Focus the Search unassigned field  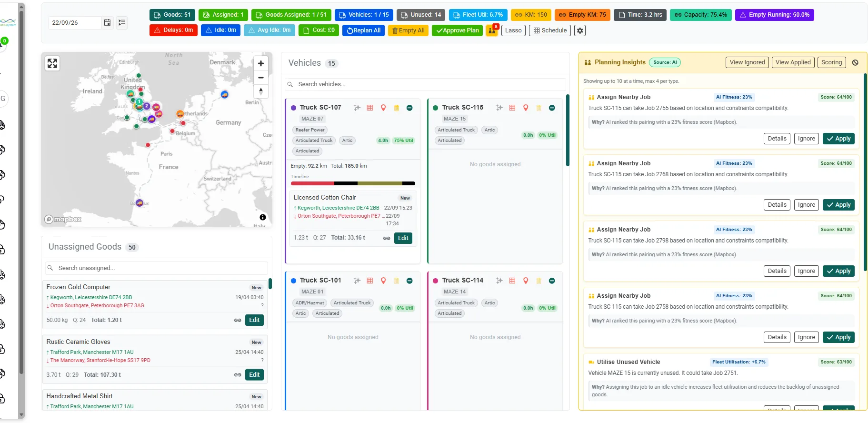tap(157, 268)
